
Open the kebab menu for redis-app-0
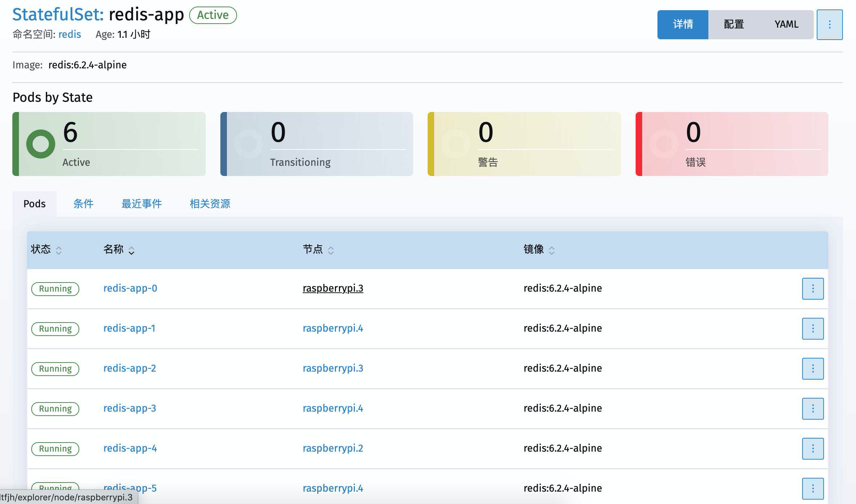813,289
